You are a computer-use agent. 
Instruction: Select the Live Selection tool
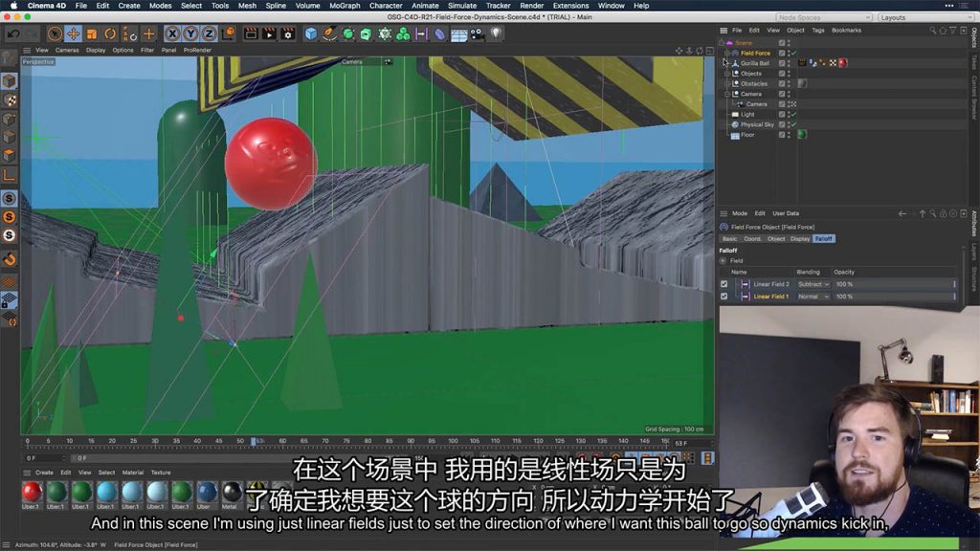tap(55, 33)
